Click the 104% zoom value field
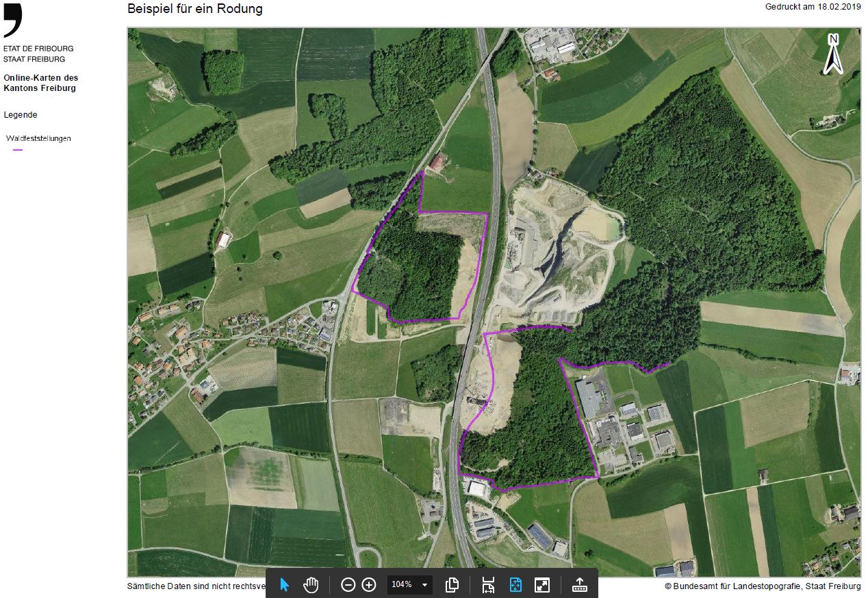Screen dimensions: 868x598 [402, 585]
